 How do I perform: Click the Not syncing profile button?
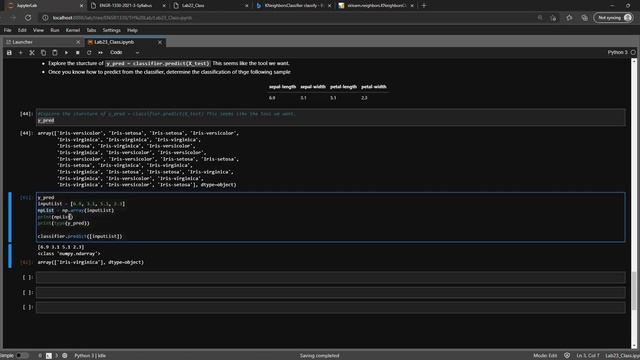click(x=614, y=18)
